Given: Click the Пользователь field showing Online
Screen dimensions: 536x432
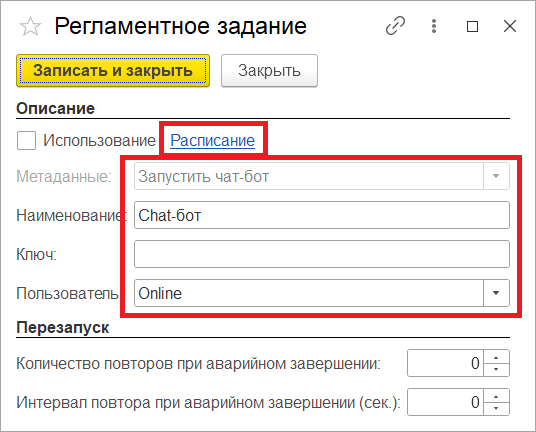Looking at the screenshot, I should point(309,293).
